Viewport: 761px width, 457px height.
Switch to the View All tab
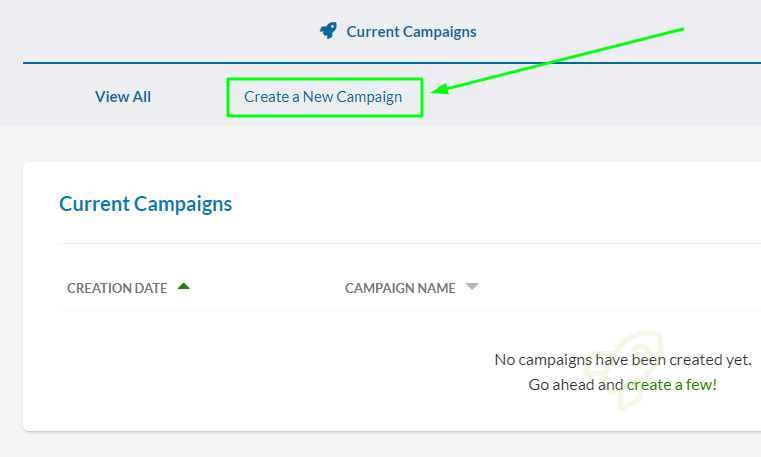(123, 97)
